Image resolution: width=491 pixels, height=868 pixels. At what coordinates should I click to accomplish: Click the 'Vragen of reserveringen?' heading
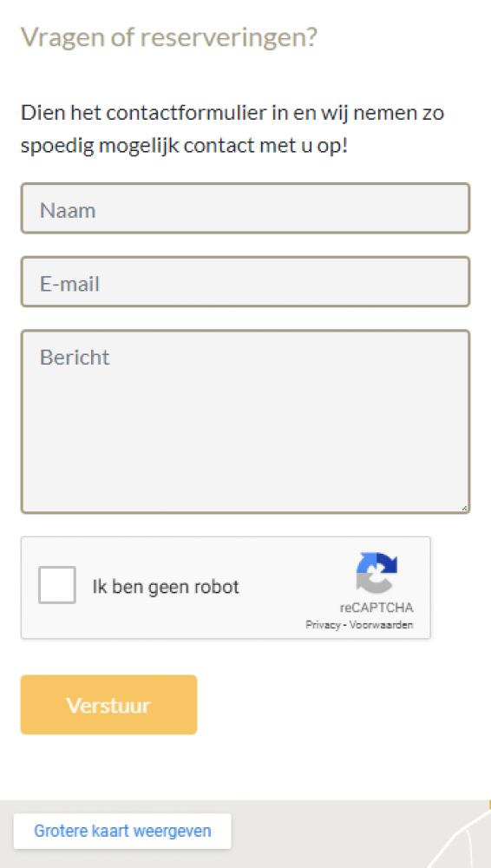point(169,37)
